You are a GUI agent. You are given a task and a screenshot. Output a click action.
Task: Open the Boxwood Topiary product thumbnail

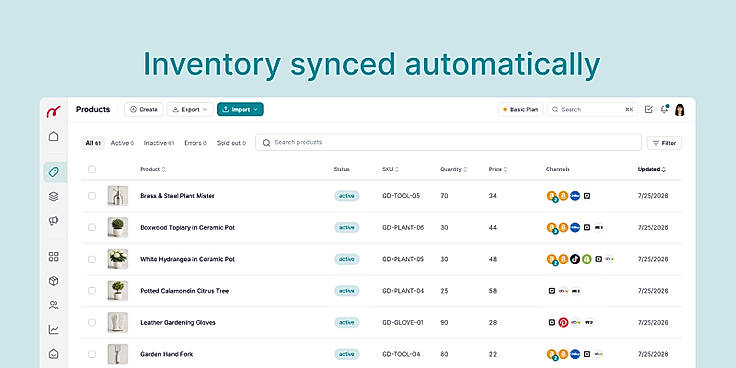117,228
